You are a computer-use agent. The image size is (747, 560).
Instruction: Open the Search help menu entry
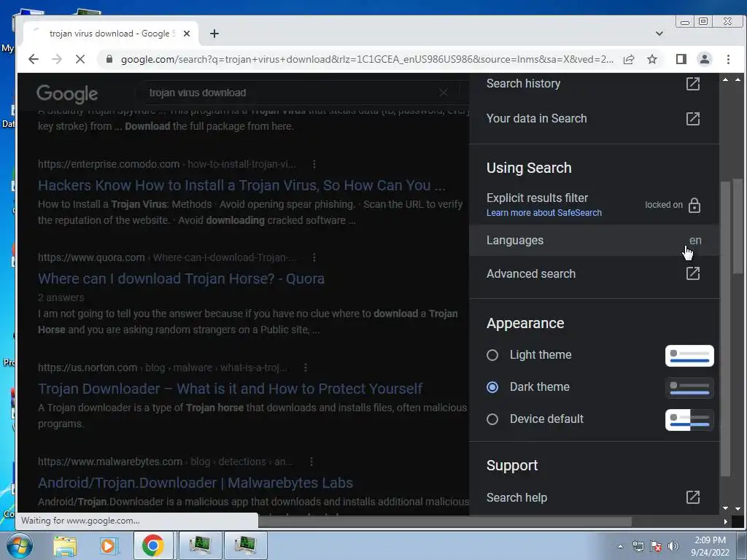[594, 497]
